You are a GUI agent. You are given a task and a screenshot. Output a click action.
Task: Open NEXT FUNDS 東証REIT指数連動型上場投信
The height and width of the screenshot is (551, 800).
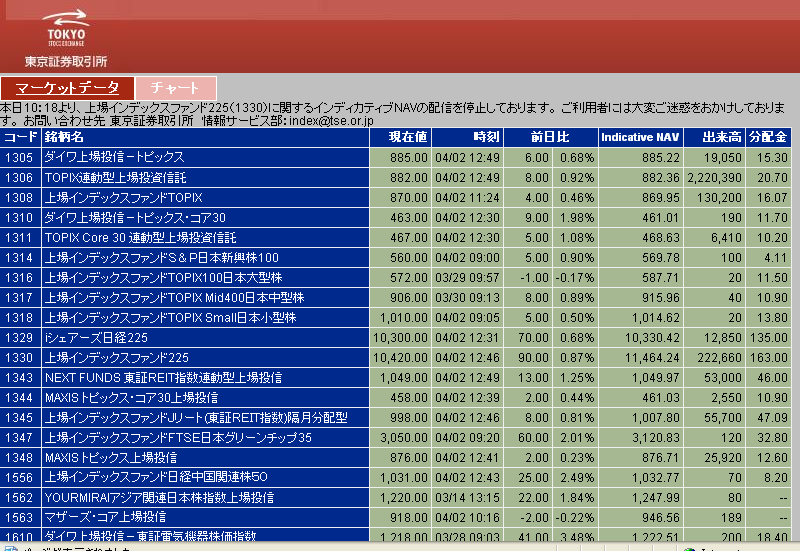pyautogui.click(x=163, y=378)
